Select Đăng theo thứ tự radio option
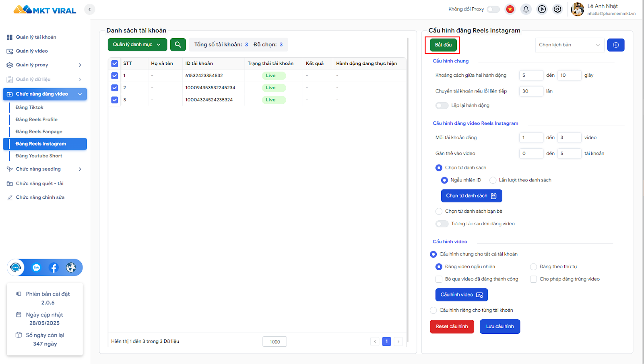Viewport: 644px width, 364px height. [533, 267]
